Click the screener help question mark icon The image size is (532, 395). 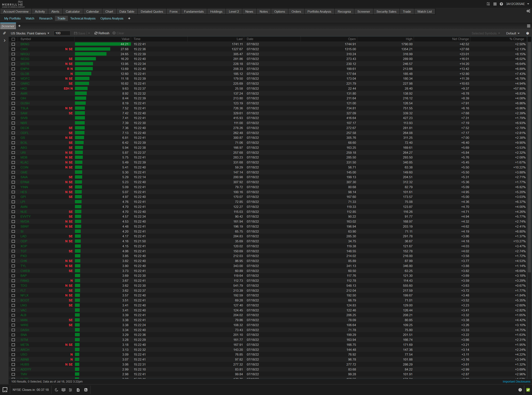click(527, 33)
